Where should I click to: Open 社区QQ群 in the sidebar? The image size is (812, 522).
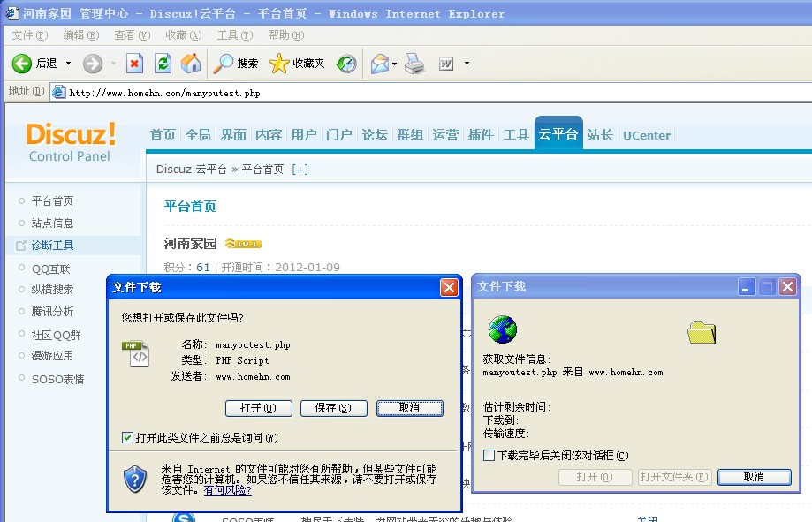56,335
